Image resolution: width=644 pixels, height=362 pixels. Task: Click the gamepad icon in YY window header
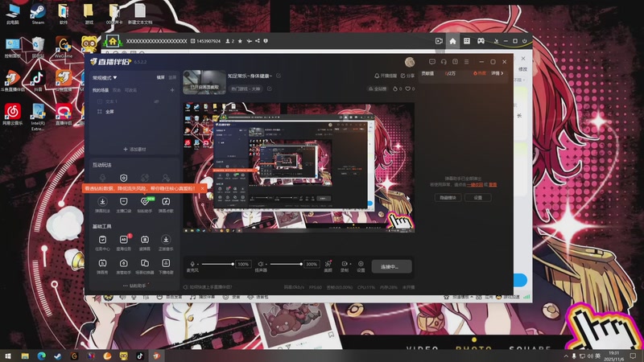(x=481, y=41)
